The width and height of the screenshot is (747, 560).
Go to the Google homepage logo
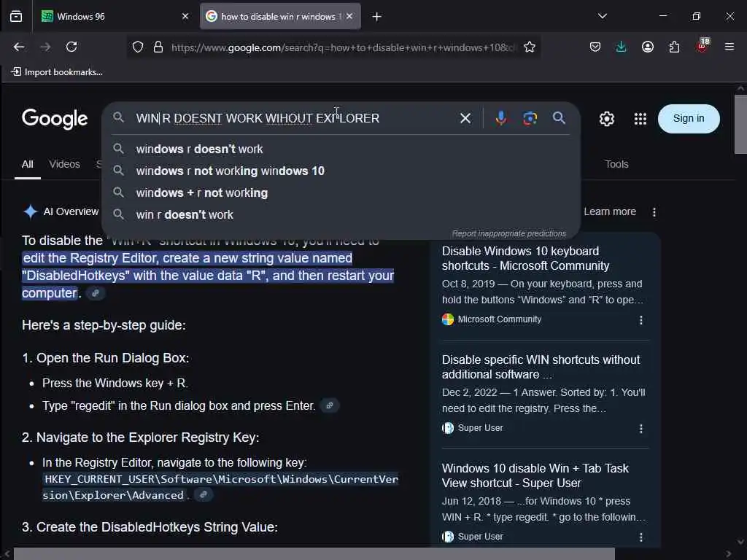(55, 119)
